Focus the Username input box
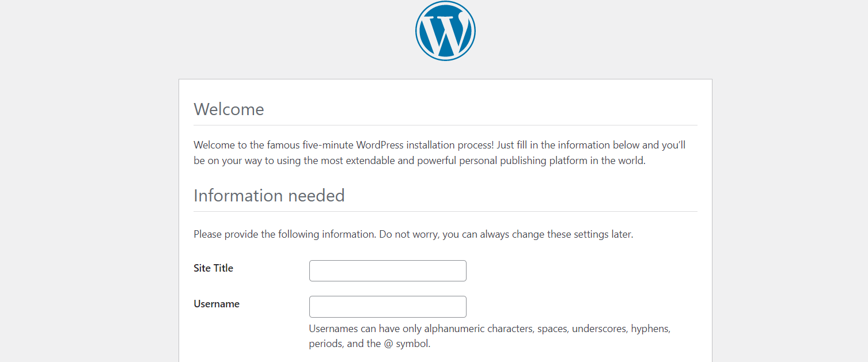Screen dimensions: 868x362 pos(388,307)
